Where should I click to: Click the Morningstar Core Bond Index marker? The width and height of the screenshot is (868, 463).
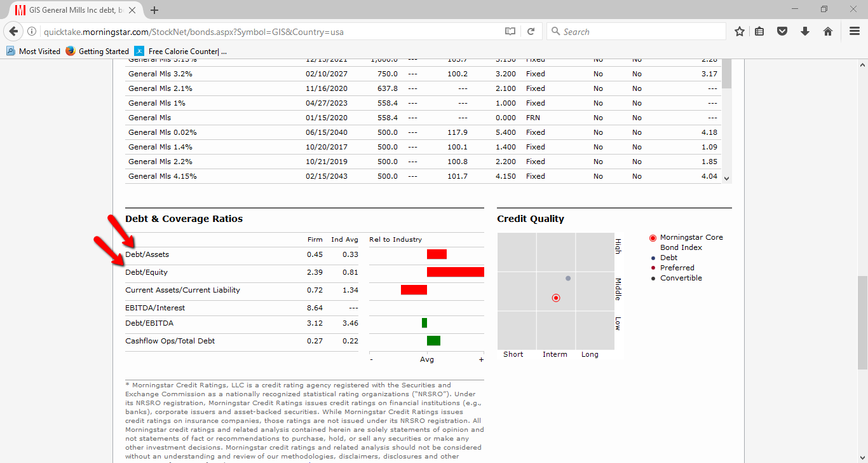tap(556, 298)
